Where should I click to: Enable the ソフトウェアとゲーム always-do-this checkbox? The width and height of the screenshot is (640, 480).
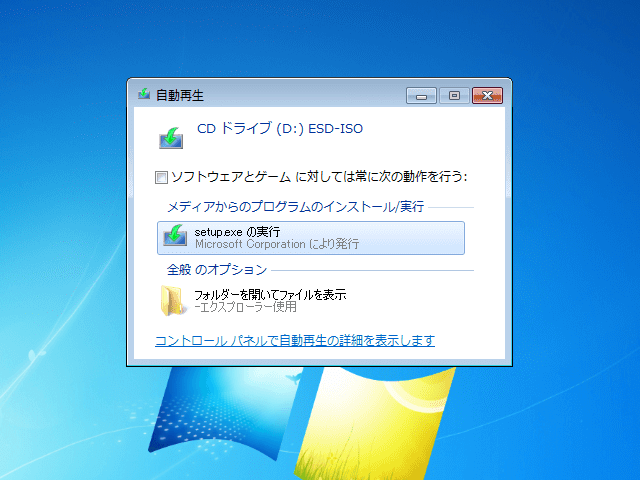click(161, 178)
